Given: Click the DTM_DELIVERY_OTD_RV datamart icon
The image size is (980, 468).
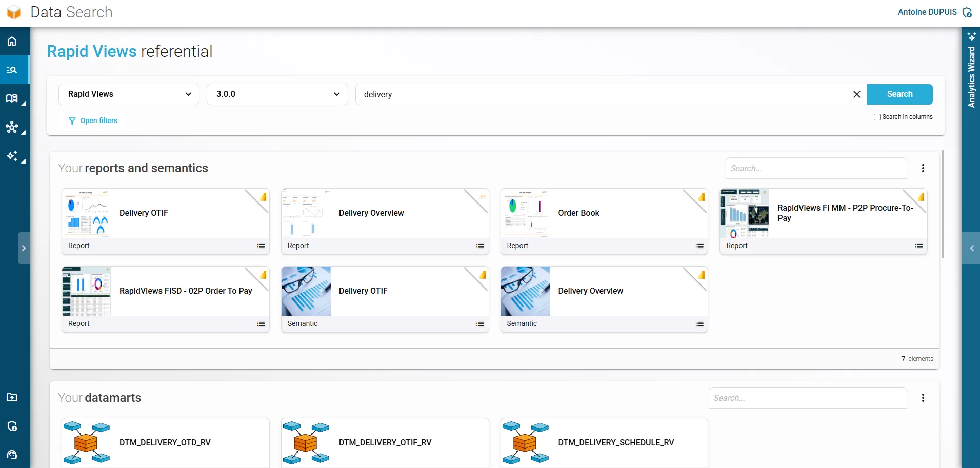Looking at the screenshot, I should (x=86, y=443).
